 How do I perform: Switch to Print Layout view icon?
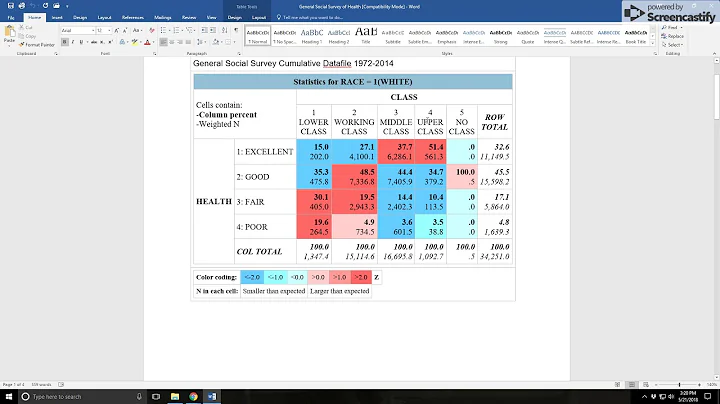point(632,385)
